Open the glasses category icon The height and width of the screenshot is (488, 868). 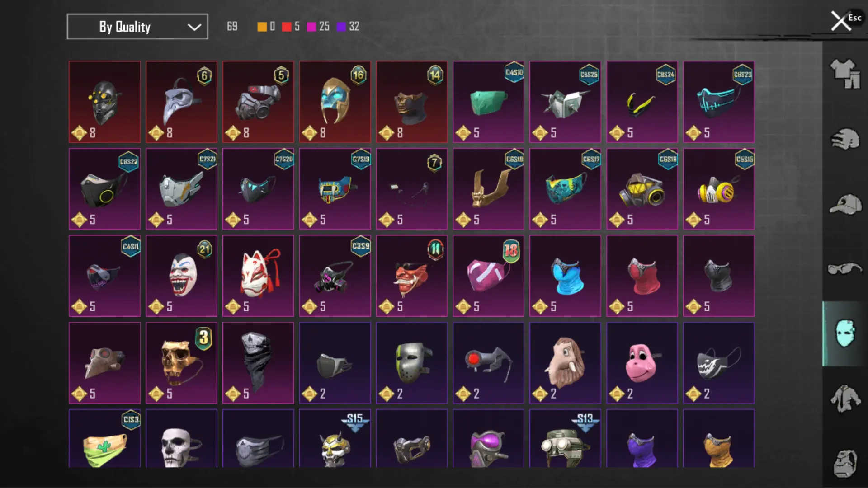844,269
